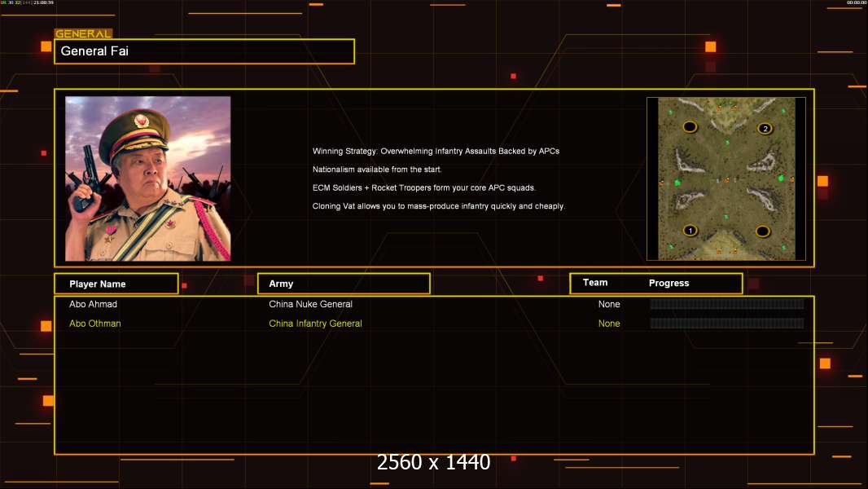Screen dimensions: 868x489
Task: Click the Team column header
Action: (595, 283)
